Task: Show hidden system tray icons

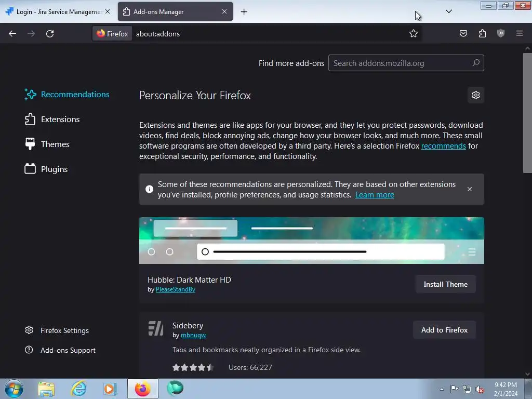Action: pyautogui.click(x=442, y=389)
